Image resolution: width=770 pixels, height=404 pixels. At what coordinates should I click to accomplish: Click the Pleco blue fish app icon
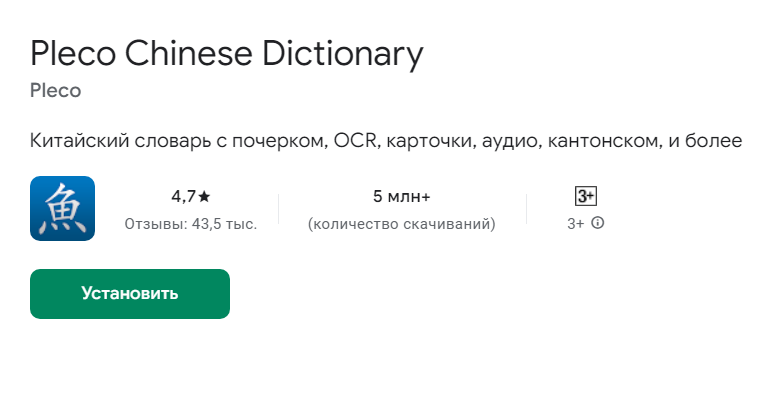click(62, 208)
